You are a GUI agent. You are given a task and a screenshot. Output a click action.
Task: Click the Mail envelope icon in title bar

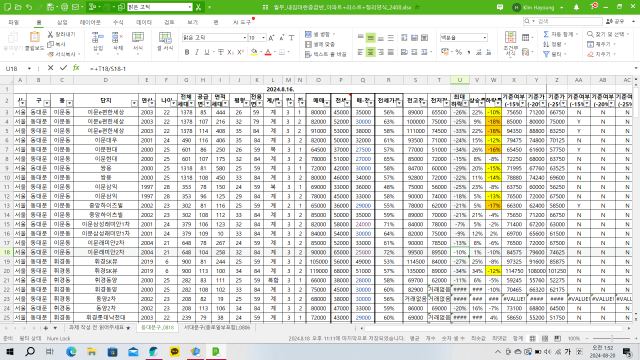tap(76, 7)
